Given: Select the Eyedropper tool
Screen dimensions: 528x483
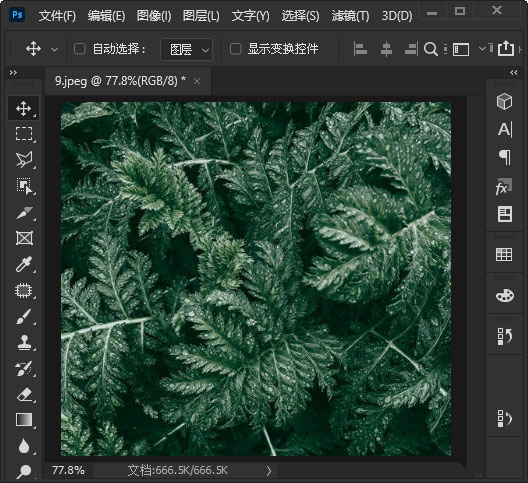Looking at the screenshot, I should tap(24, 264).
